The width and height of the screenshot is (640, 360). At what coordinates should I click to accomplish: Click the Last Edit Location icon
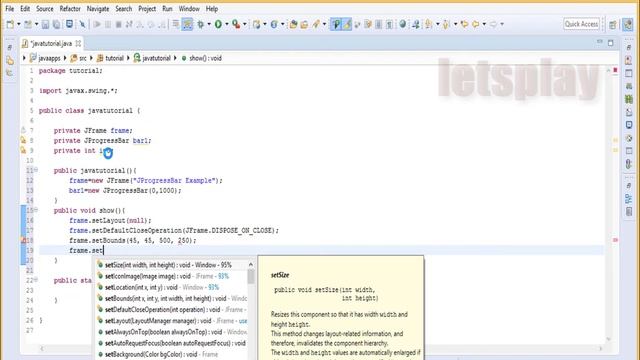pos(464,24)
